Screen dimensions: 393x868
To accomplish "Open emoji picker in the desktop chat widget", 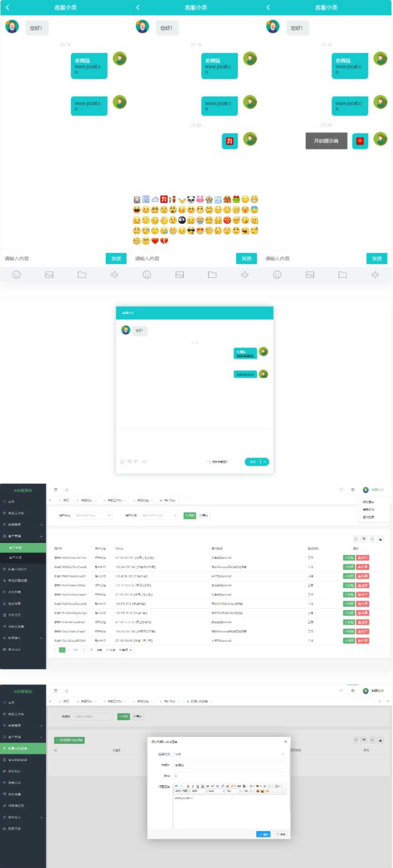I will coord(122,462).
